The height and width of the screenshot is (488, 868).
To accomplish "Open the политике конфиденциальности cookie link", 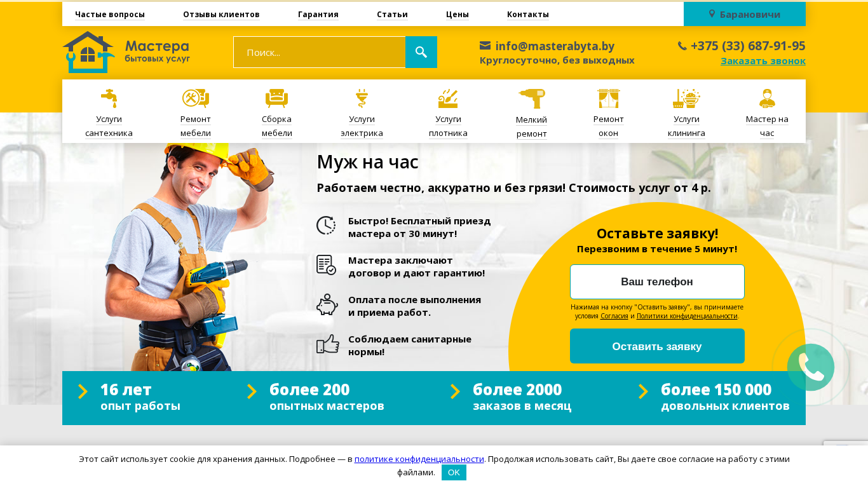I will coord(419,459).
